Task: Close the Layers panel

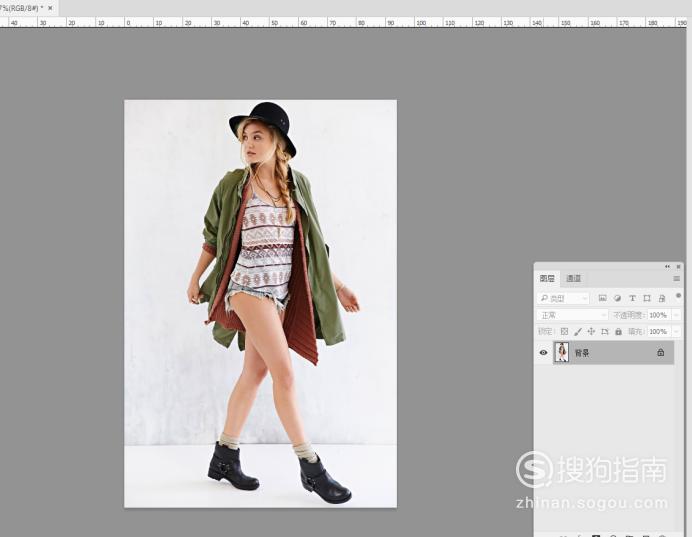Action: coord(678,267)
